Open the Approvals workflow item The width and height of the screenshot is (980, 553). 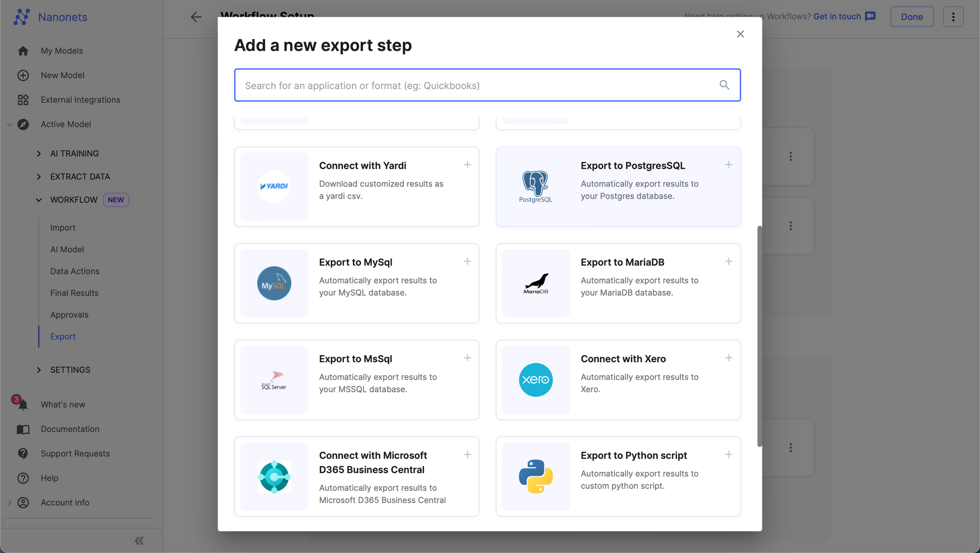[69, 315]
